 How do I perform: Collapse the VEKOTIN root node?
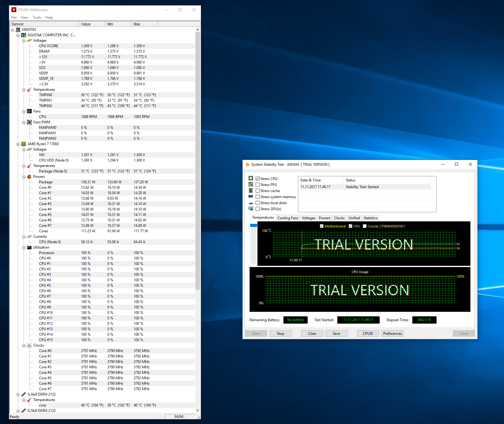12,30
